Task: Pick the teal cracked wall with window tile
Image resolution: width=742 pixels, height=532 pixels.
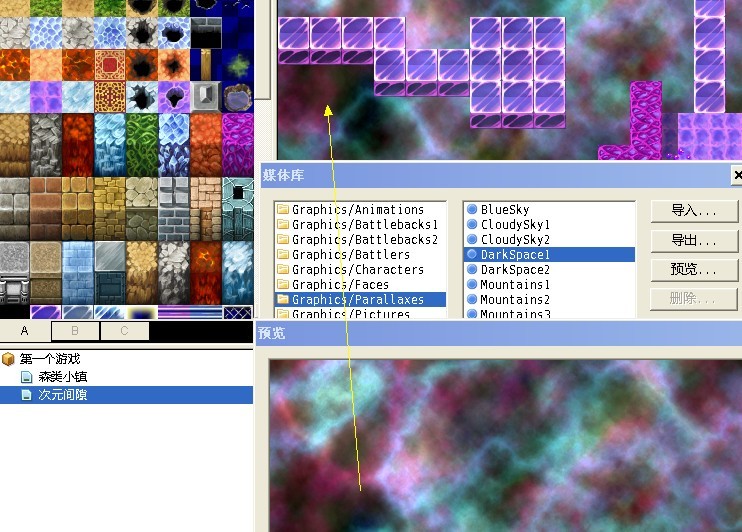Action: [x=238, y=209]
